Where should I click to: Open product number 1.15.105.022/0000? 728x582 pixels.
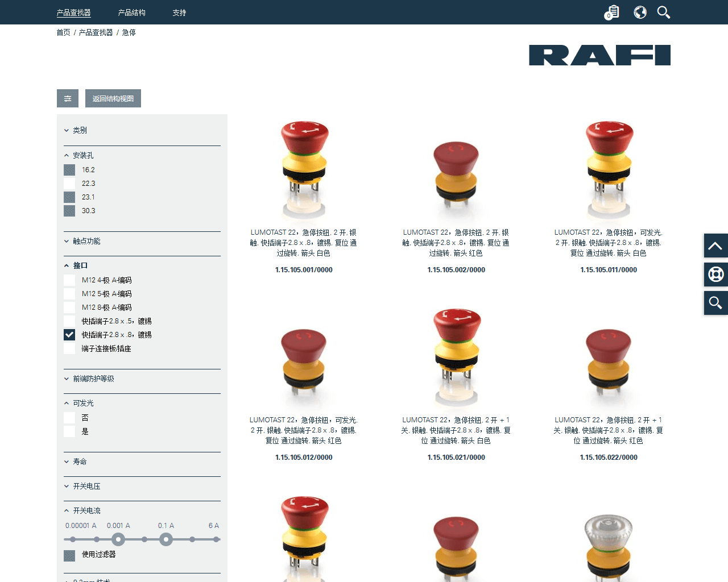[x=609, y=458]
